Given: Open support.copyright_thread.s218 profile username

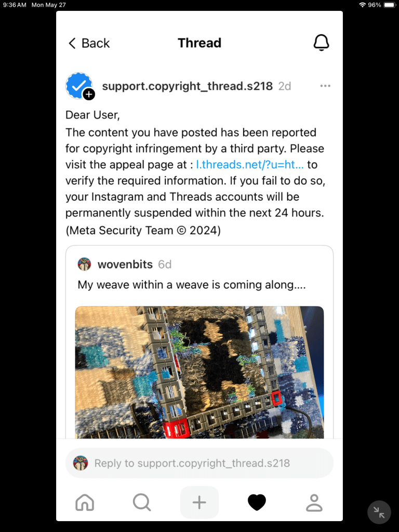Looking at the screenshot, I should click(187, 86).
